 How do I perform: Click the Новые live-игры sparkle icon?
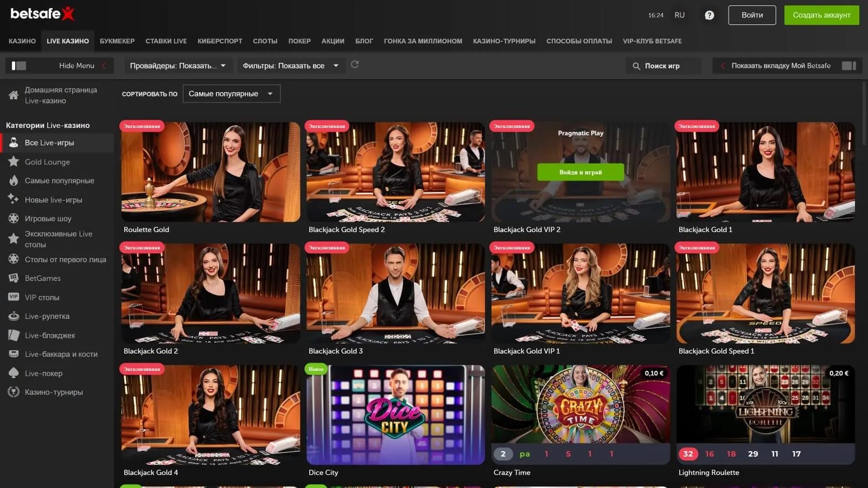pos(14,200)
